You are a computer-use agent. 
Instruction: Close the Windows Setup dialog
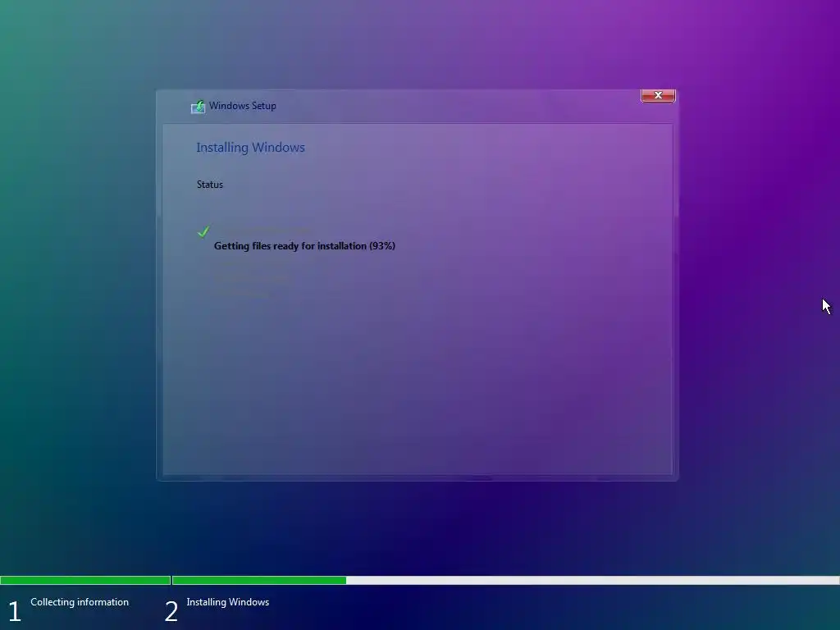[658, 95]
